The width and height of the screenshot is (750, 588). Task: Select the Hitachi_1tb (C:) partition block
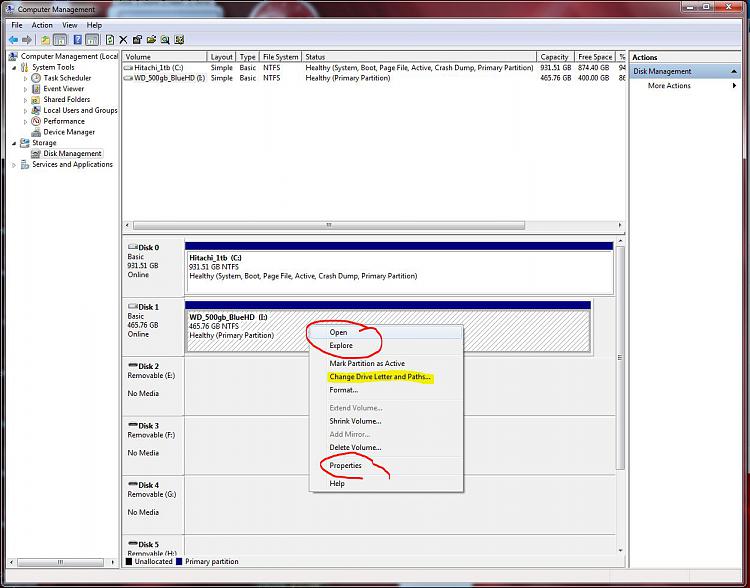(399, 268)
